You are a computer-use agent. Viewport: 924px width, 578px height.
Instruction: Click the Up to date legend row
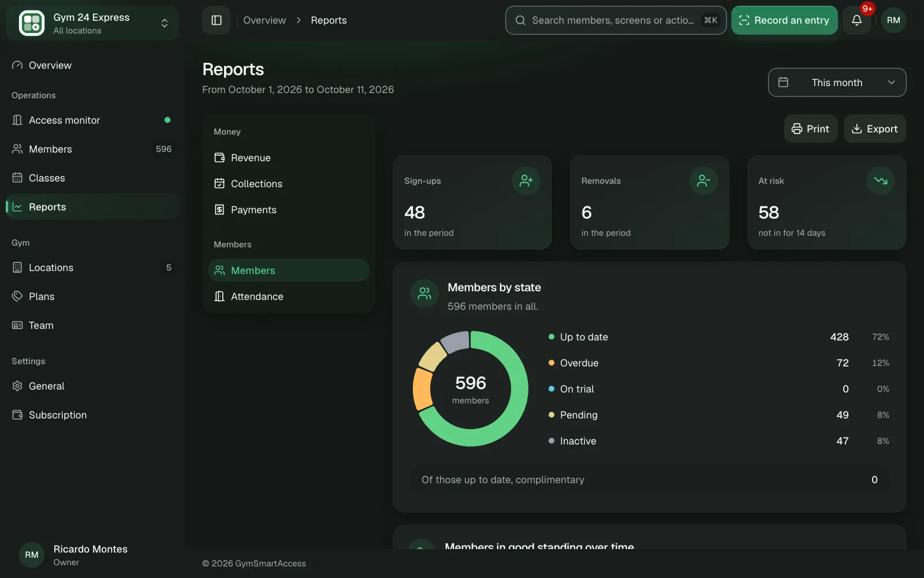[718, 337]
